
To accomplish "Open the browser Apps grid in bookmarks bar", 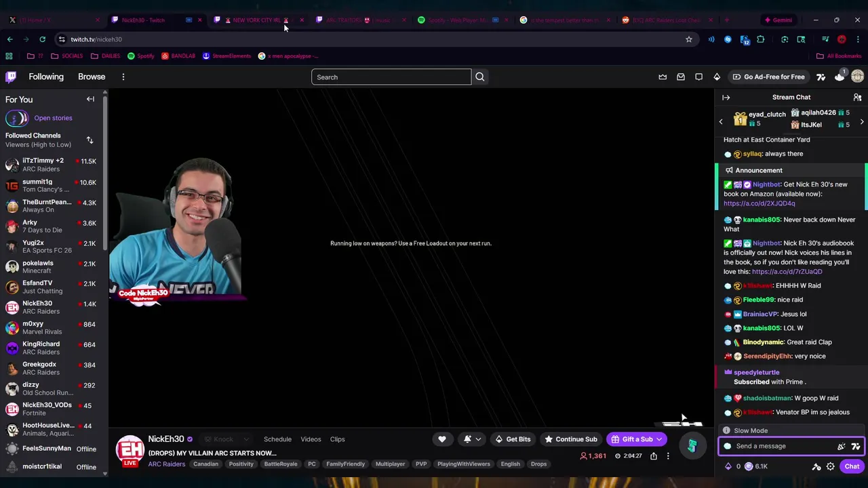I will (x=9, y=56).
